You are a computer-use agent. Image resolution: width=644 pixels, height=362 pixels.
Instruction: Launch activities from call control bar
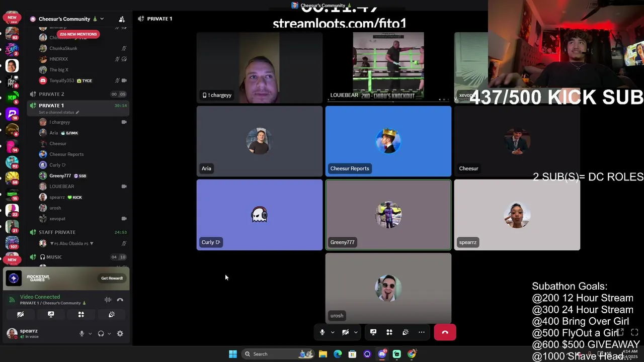[x=389, y=332]
